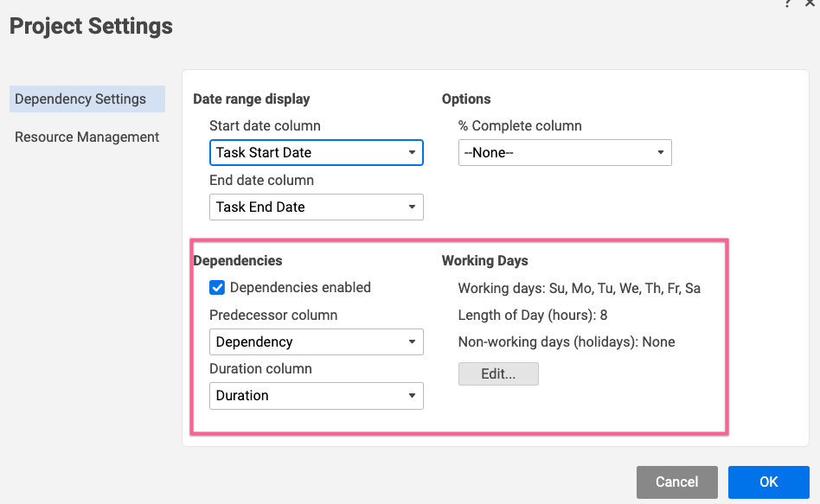Screen dimensions: 820x504
Task: Click the help question mark icon
Action: pyautogui.click(x=788, y=3)
